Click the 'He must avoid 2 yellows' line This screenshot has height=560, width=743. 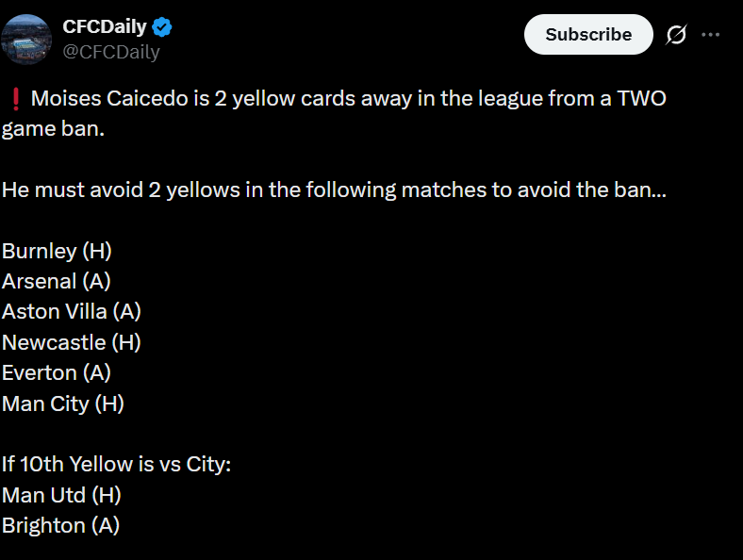coord(334,189)
